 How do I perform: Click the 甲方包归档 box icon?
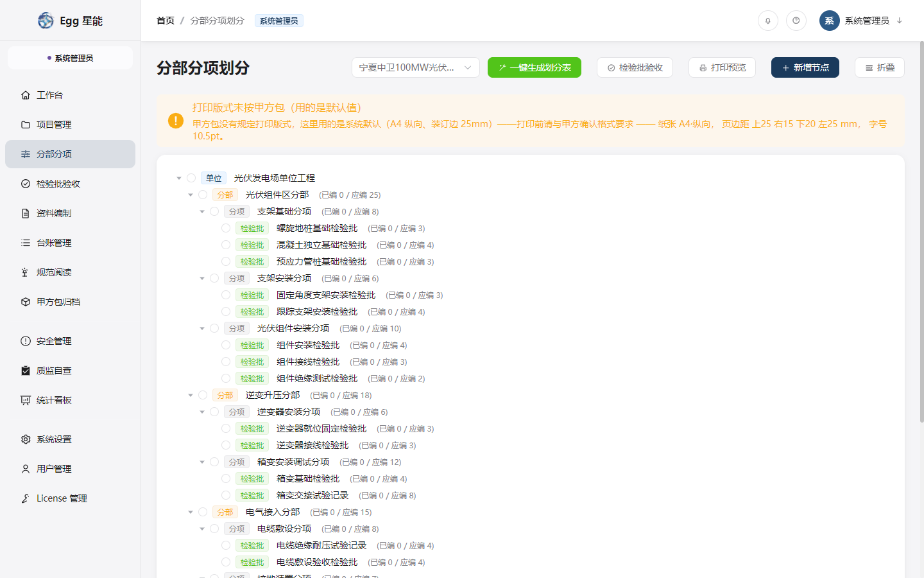26,302
